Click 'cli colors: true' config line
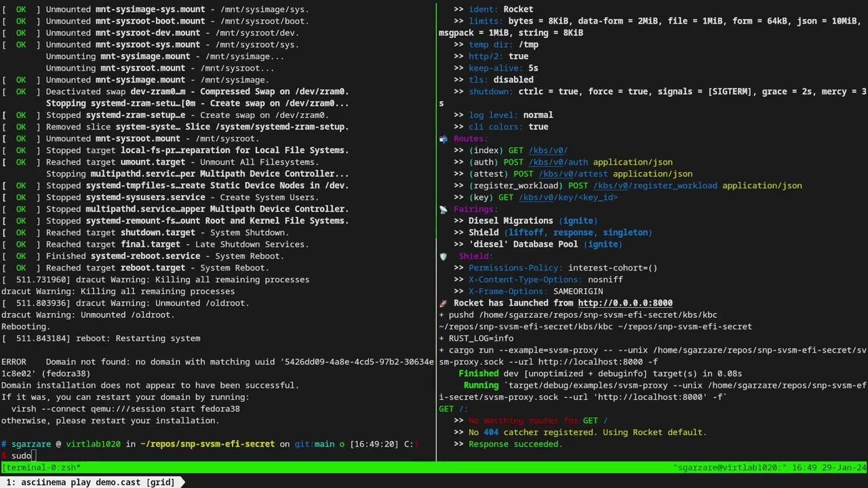The width and height of the screenshot is (868, 488). [500, 127]
